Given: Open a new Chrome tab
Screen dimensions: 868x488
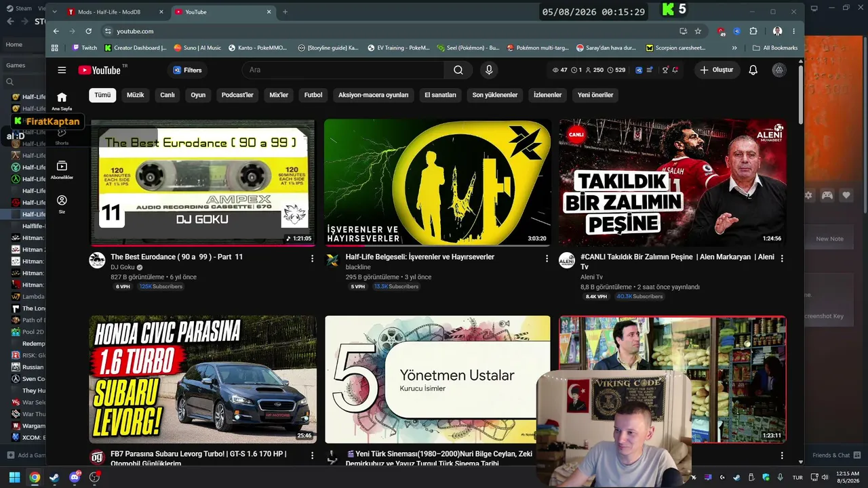Looking at the screenshot, I should (285, 12).
